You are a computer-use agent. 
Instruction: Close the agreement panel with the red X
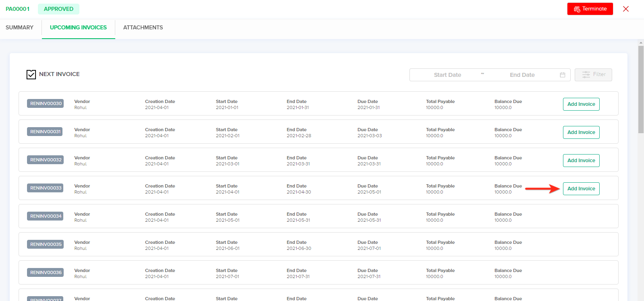tap(626, 9)
